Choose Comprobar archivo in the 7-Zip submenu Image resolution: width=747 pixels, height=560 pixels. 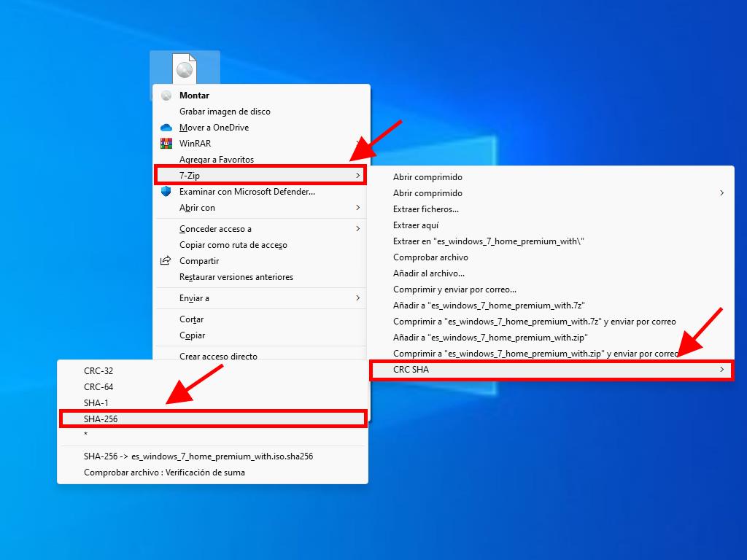point(551,257)
